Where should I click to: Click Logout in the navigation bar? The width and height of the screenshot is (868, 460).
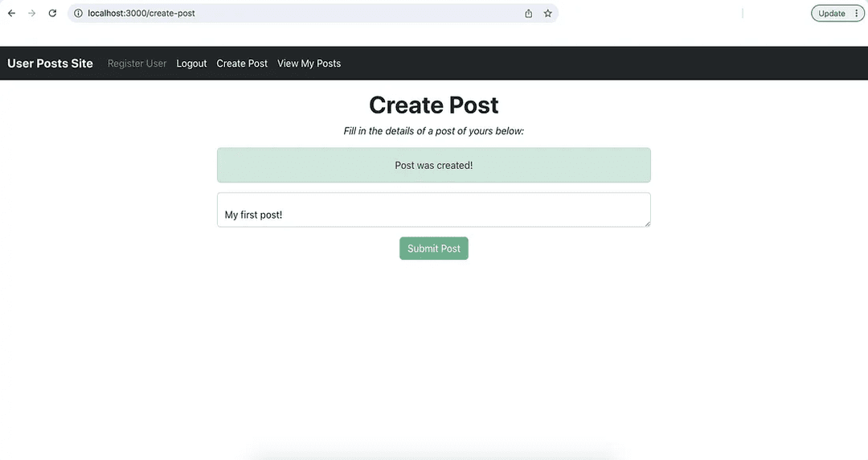pyautogui.click(x=191, y=64)
